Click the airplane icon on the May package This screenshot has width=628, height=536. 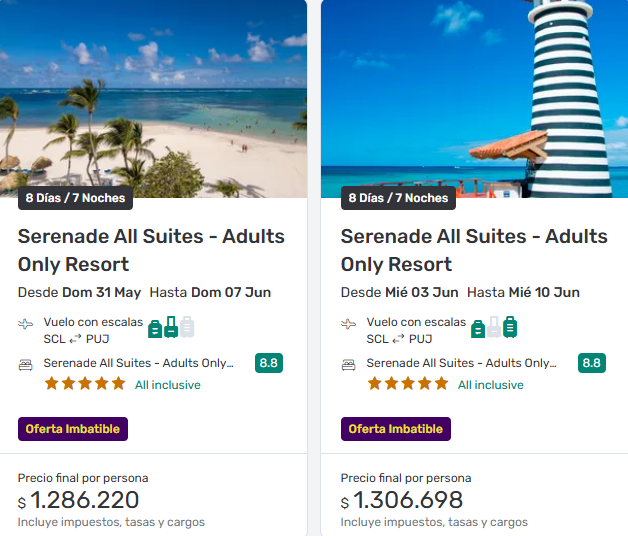pyautogui.click(x=26, y=324)
